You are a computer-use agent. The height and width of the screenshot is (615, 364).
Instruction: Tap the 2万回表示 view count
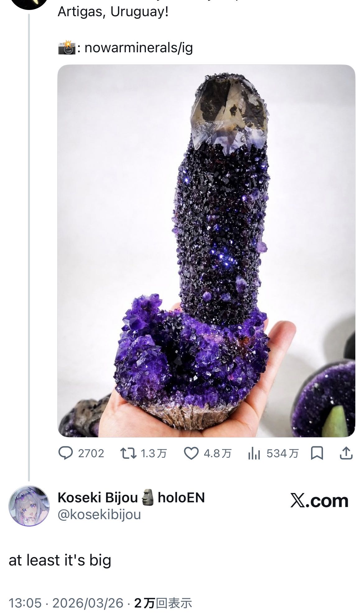(163, 603)
